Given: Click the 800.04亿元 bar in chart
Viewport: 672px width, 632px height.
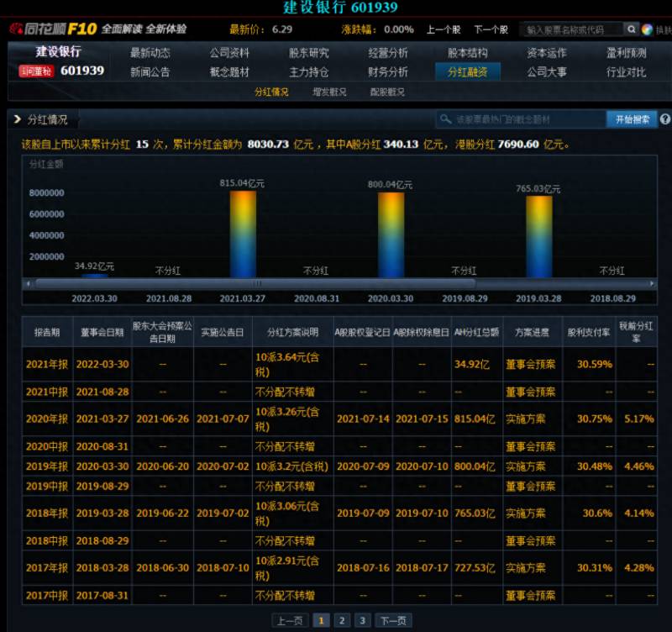Looking at the screenshot, I should coord(391,235).
